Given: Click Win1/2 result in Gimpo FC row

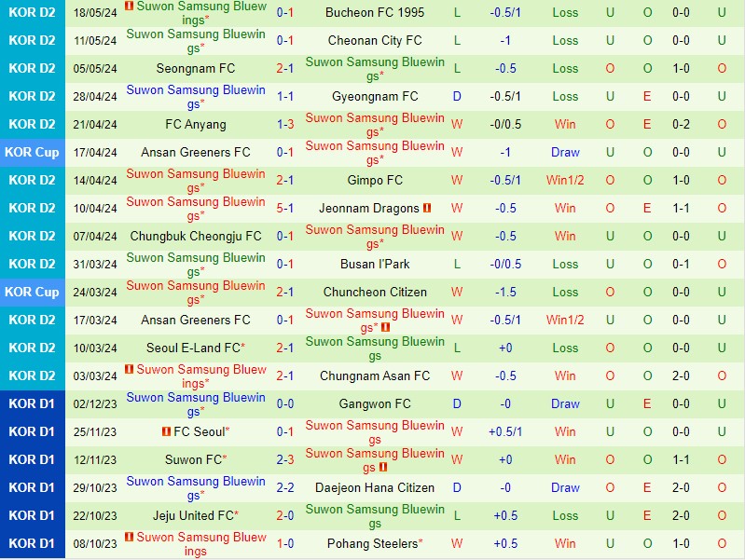Looking at the screenshot, I should (x=565, y=180).
